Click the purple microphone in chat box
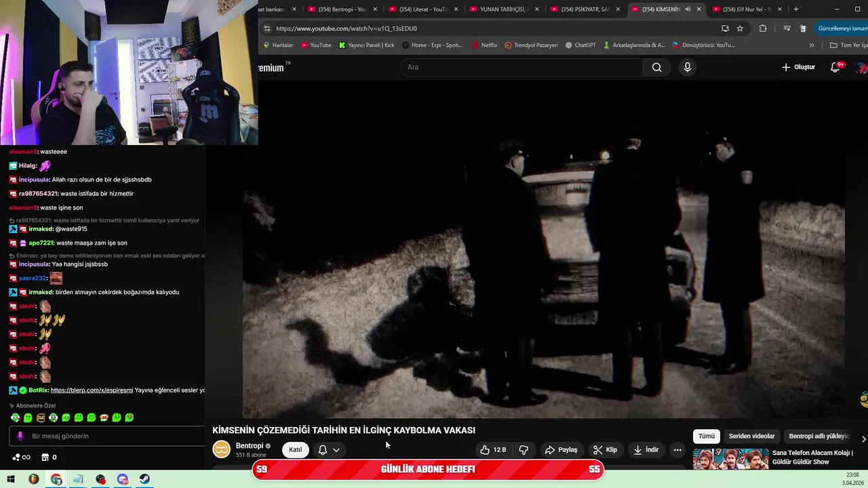 pyautogui.click(x=20, y=436)
